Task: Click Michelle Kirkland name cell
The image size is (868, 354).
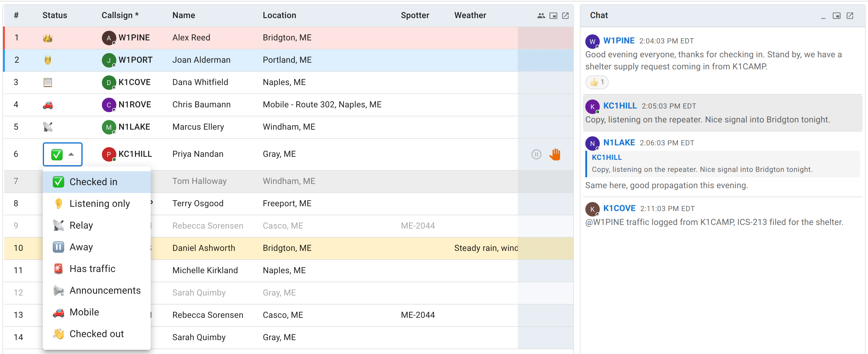Action: click(x=205, y=270)
